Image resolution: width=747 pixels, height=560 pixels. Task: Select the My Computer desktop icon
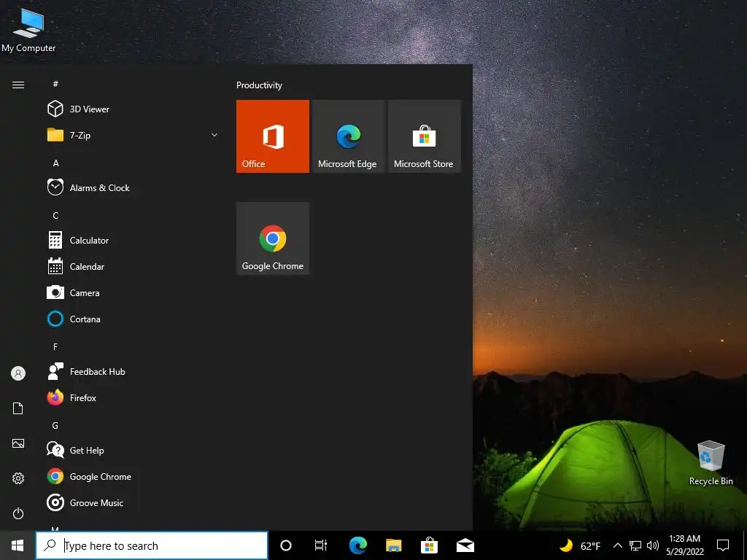[28, 29]
